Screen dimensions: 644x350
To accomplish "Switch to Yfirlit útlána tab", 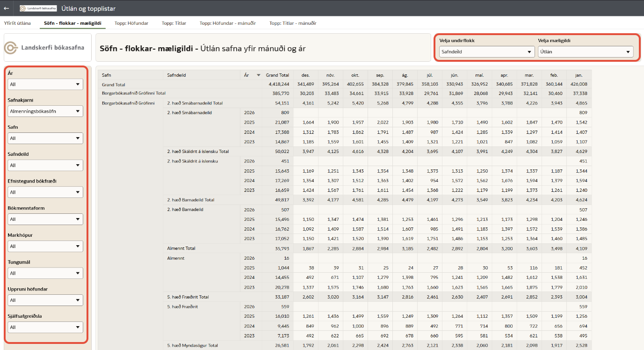I will (18, 23).
